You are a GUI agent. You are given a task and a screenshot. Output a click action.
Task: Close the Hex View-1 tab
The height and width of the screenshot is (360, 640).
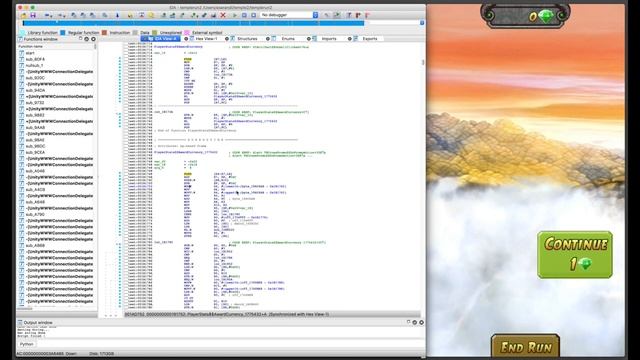[186, 39]
